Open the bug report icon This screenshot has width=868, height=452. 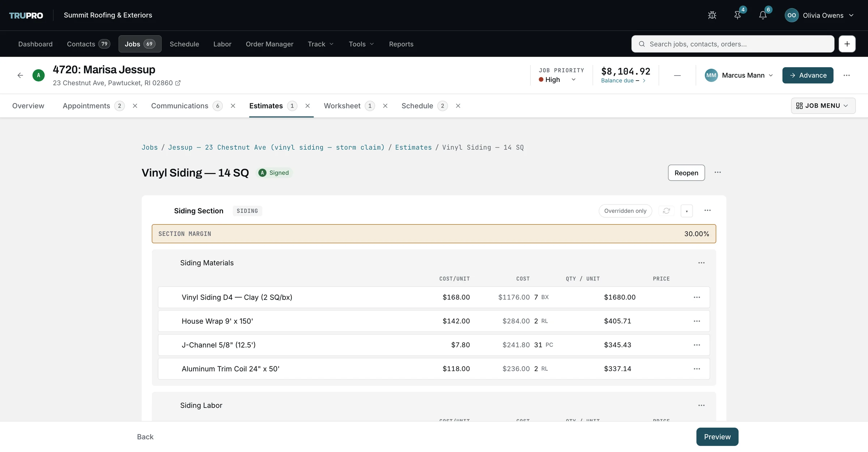[712, 15]
